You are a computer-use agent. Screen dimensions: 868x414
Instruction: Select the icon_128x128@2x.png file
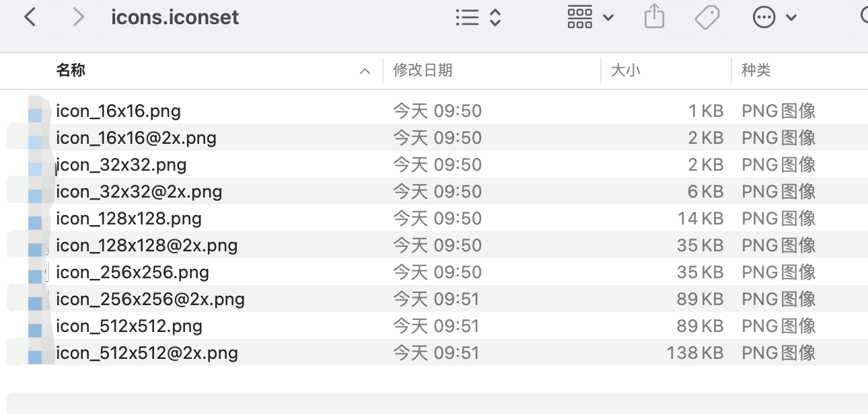coord(147,245)
